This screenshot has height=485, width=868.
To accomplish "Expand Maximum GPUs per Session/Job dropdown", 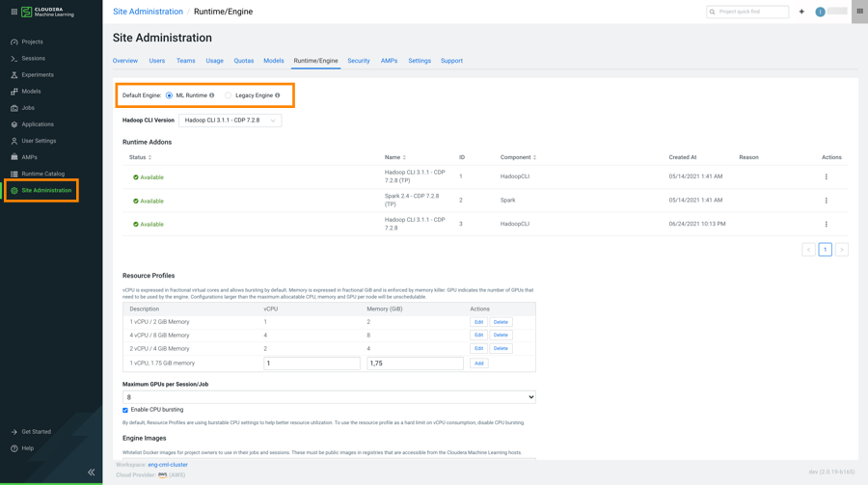I will (329, 397).
